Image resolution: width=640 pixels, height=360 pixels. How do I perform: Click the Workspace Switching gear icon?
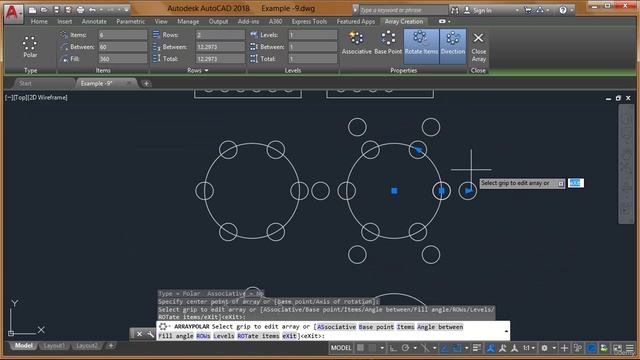point(544,348)
